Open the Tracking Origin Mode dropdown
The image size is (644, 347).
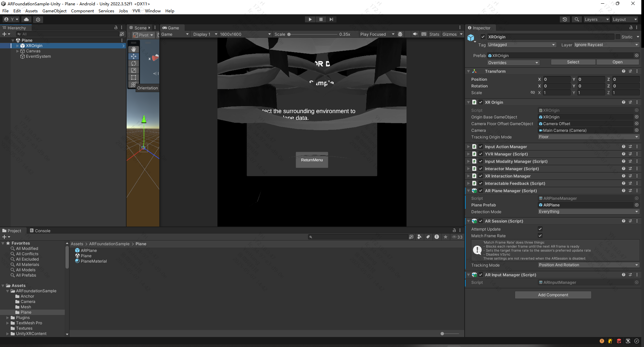(x=588, y=137)
